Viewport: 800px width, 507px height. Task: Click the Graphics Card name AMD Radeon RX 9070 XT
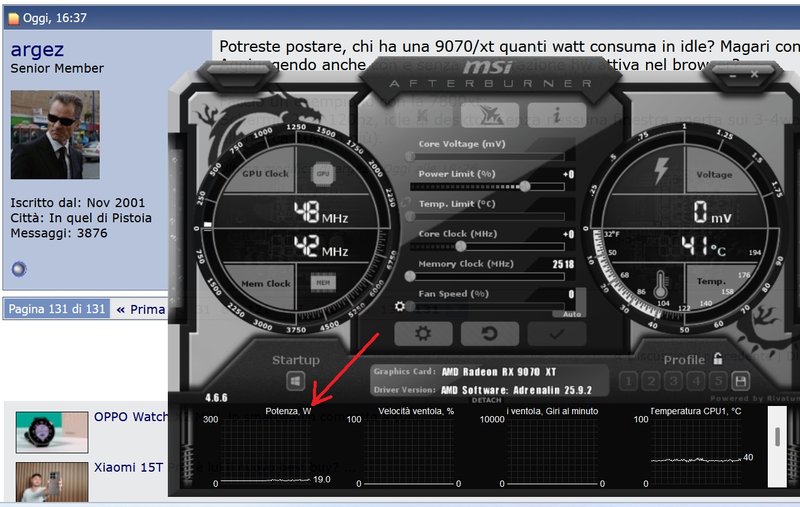point(498,372)
